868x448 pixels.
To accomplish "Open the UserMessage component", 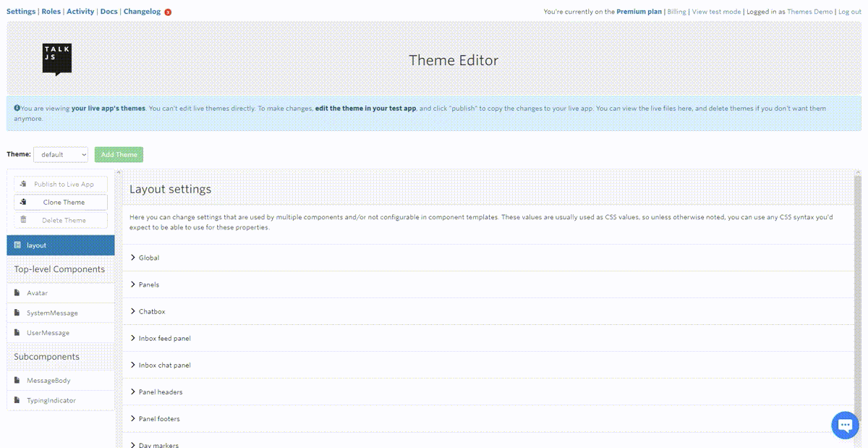I will point(61,332).
